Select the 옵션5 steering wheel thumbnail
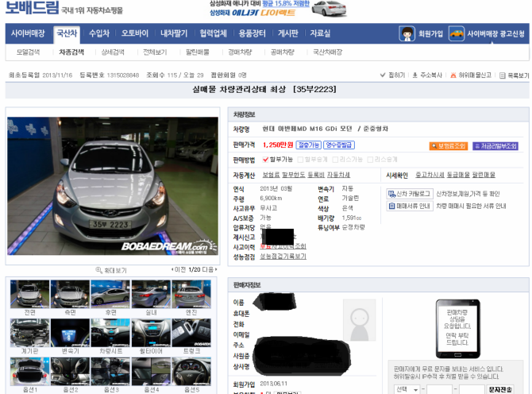Screen dimensions: 532x394 pyautogui.click(x=191, y=371)
